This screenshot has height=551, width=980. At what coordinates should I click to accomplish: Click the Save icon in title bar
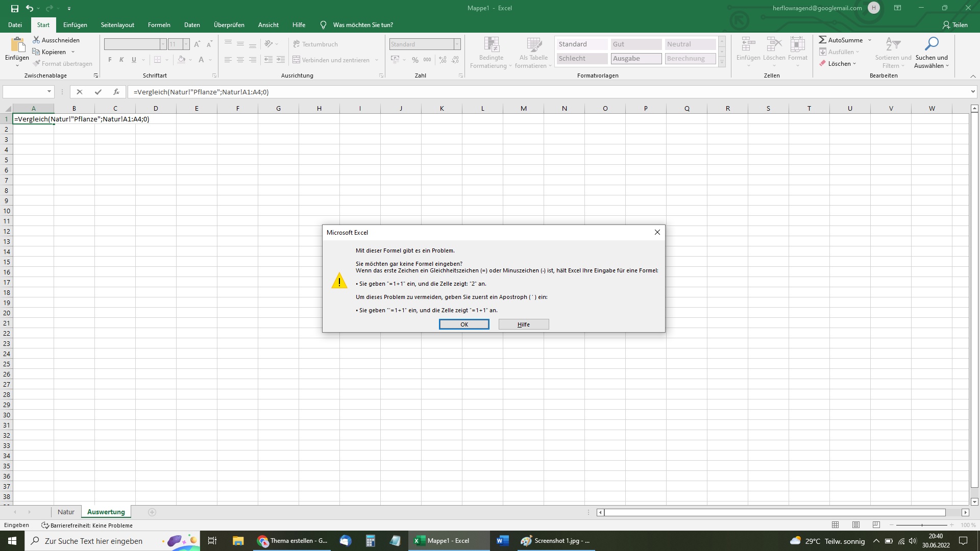pos(15,8)
